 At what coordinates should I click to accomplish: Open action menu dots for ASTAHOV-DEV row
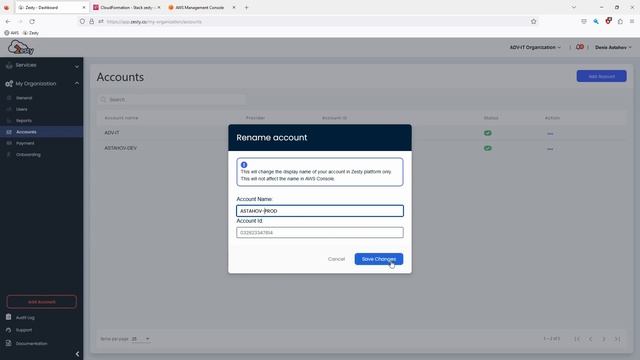pyautogui.click(x=550, y=149)
